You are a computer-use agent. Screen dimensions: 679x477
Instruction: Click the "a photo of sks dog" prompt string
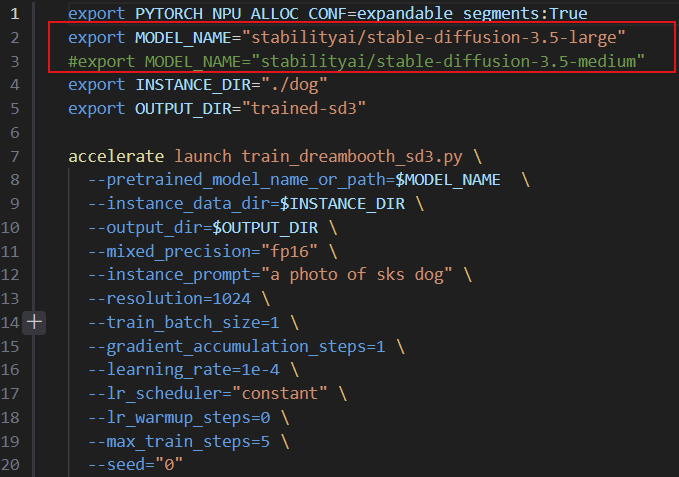[x=356, y=275]
